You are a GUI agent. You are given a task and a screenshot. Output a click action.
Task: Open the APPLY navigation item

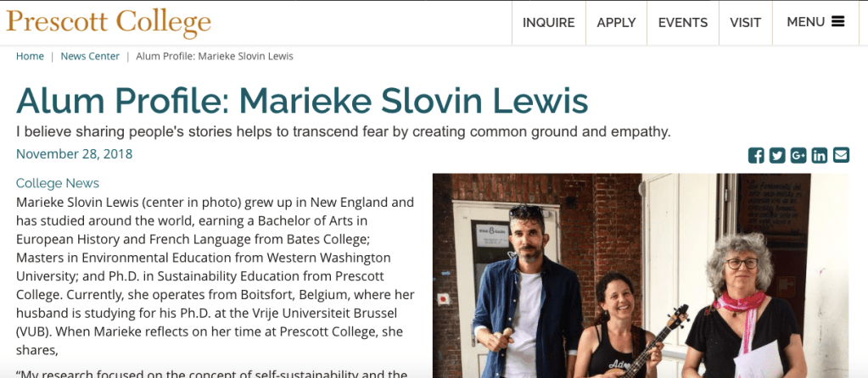(616, 23)
